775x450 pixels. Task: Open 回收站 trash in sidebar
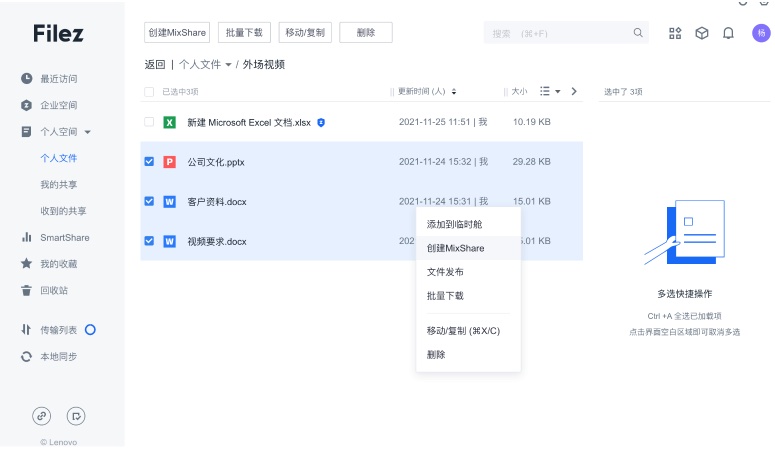click(x=57, y=290)
